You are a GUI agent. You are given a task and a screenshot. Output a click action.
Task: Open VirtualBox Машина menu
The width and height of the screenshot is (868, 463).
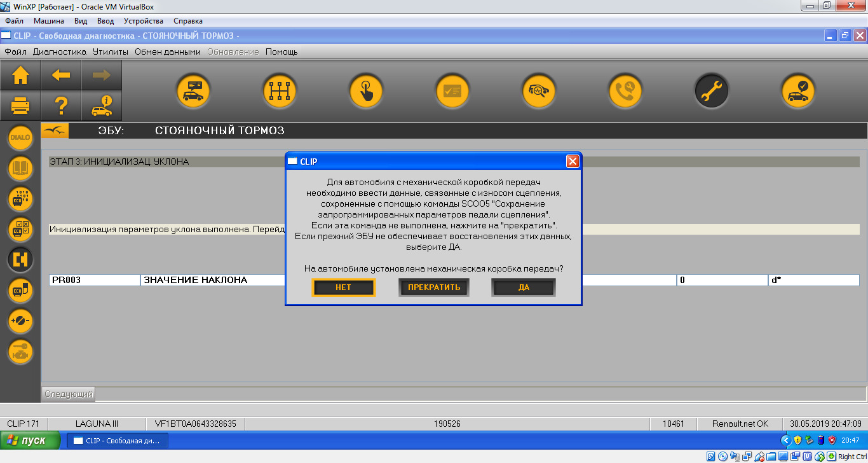(49, 21)
